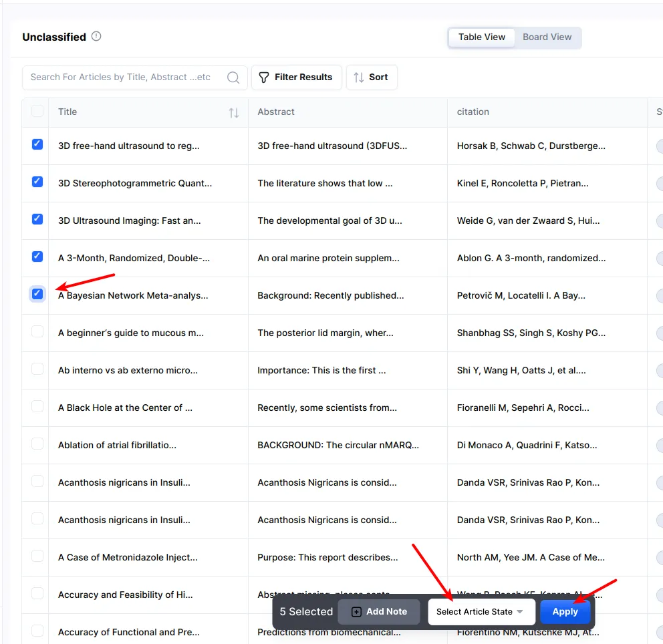Switch to Board View tab
This screenshot has width=663, height=644.
tap(547, 37)
